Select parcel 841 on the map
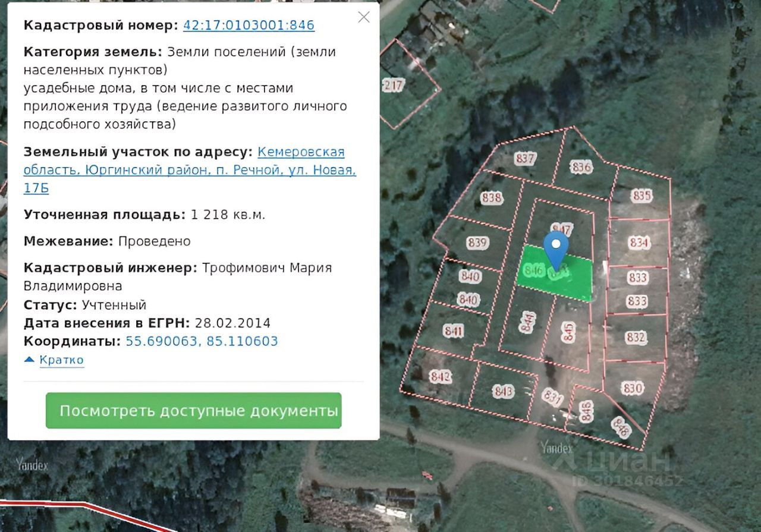Screen dimensions: 761x532 [454, 331]
